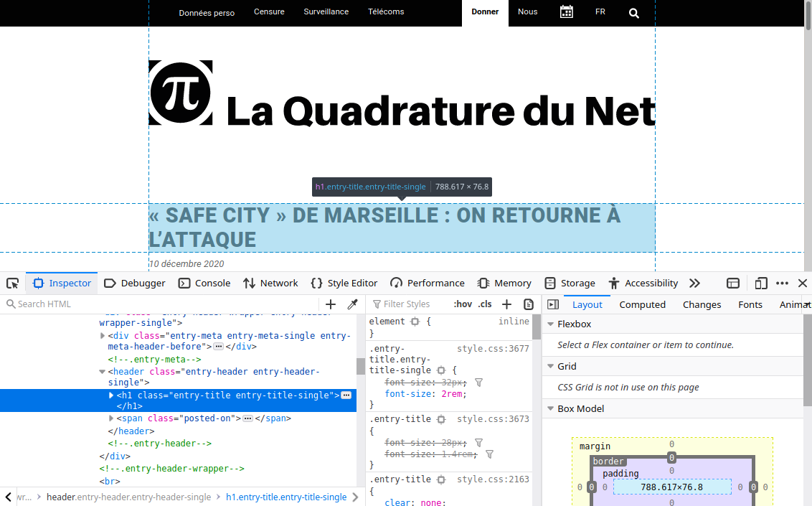Add a new CSS rule
Image resolution: width=812 pixels, height=506 pixels.
506,304
